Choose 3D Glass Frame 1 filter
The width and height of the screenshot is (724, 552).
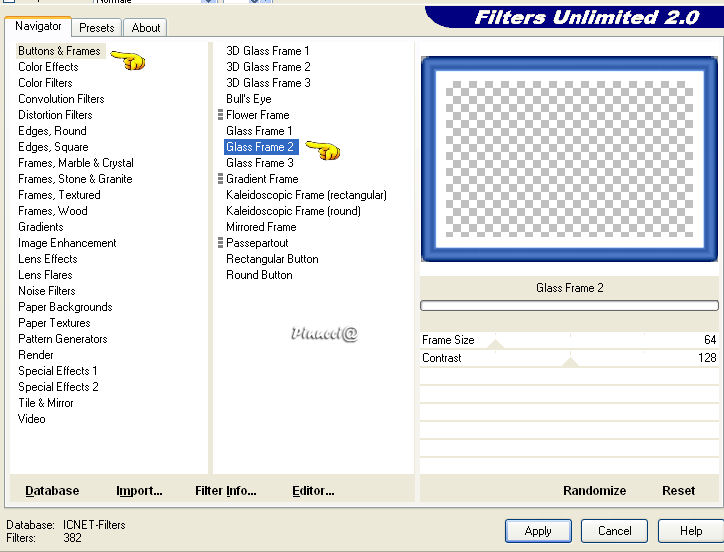[x=268, y=51]
